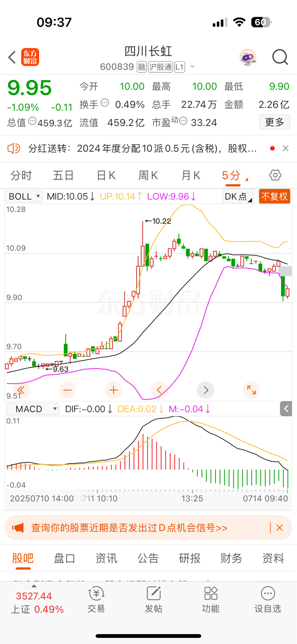Select the 研报 tab
The width and height of the screenshot is (297, 644).
click(x=190, y=558)
